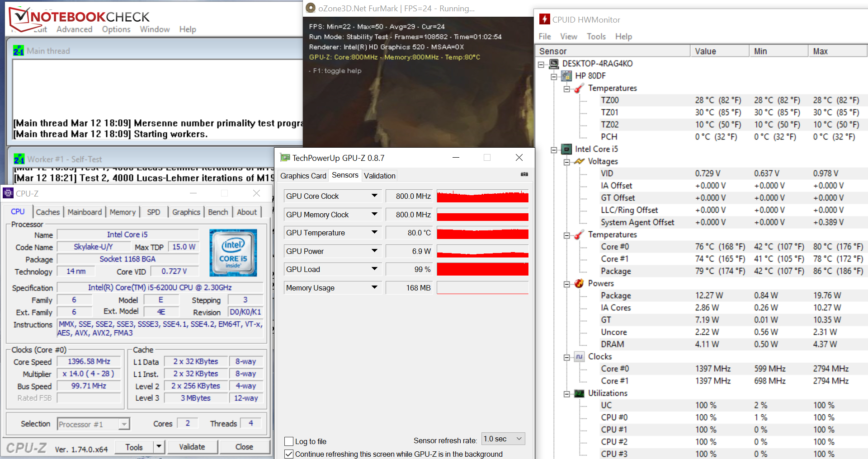Switch to the CPU-Z Mainboard tab

(x=85, y=212)
